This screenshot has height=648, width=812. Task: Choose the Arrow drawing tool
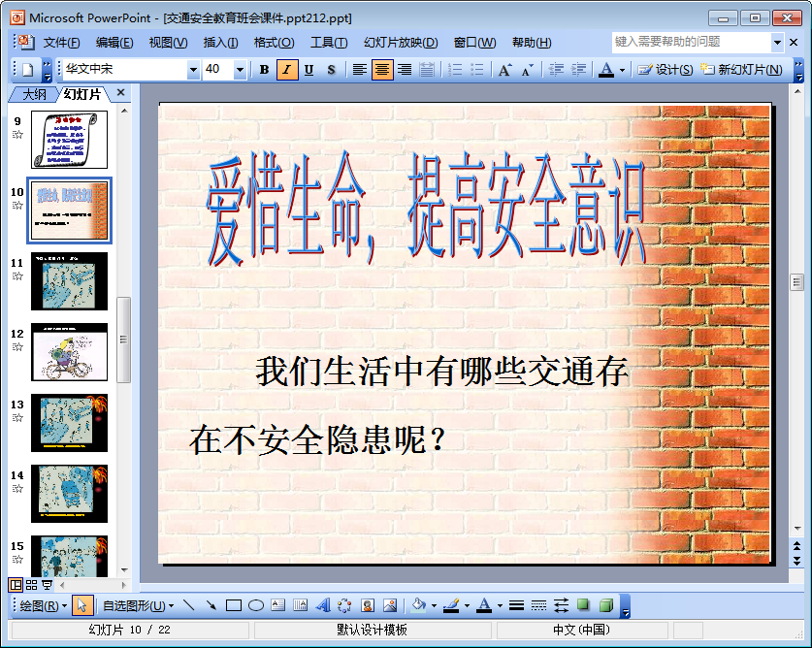point(211,605)
